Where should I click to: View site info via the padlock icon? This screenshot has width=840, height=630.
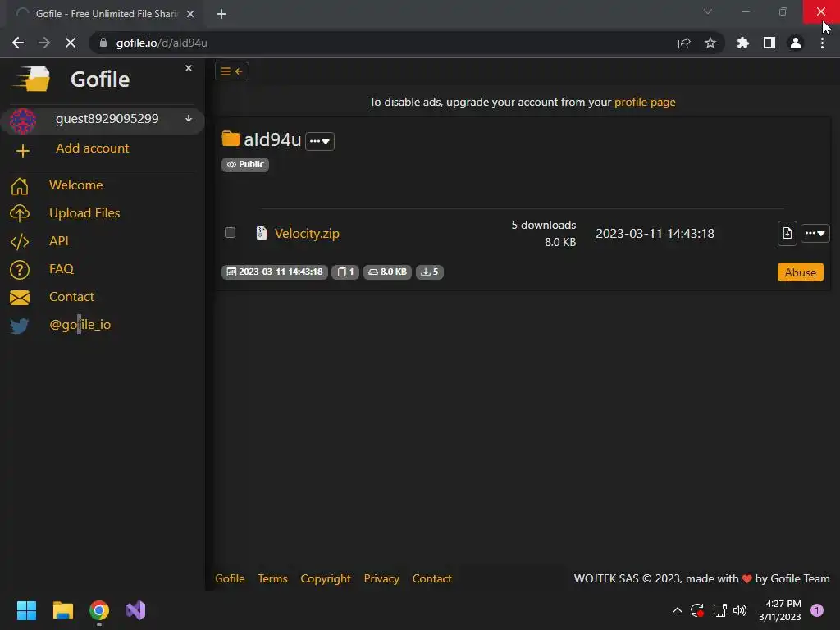(x=103, y=43)
